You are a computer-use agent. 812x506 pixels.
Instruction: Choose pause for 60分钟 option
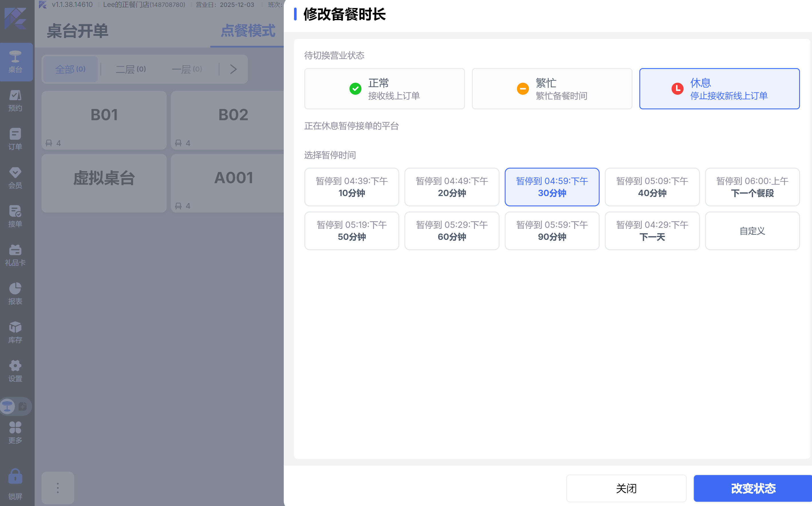click(452, 231)
